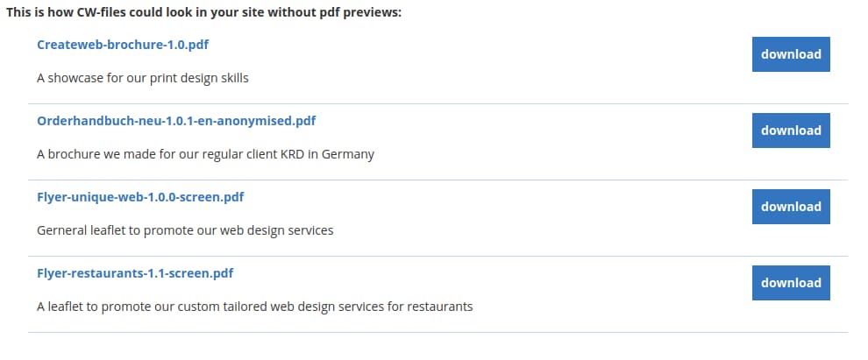Download the Flyer-restaurants PDF file
This screenshot has height=360, width=868.
point(791,283)
